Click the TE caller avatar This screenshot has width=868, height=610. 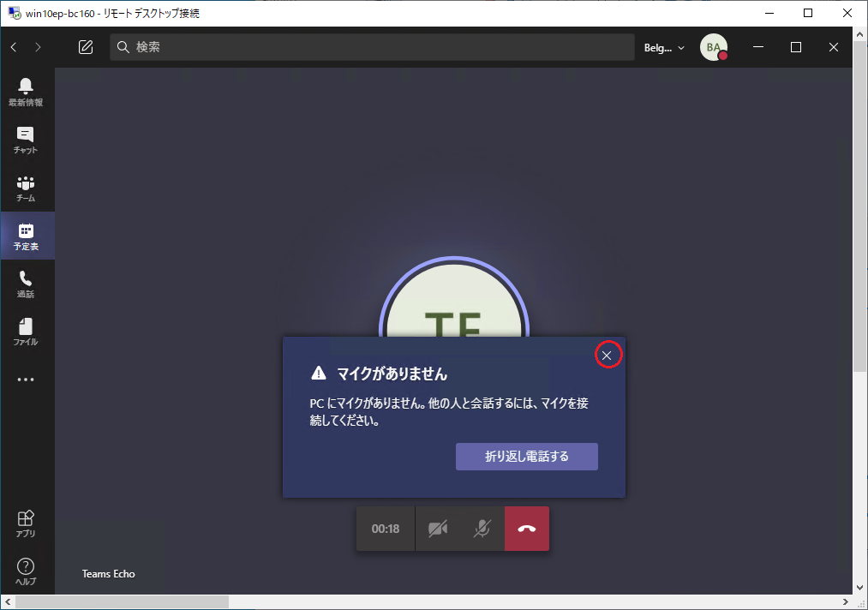coord(454,297)
